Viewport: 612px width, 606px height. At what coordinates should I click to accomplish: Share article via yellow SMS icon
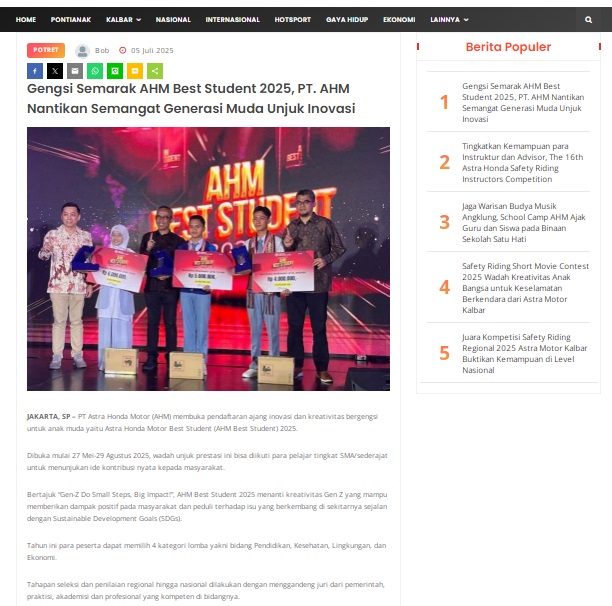tap(135, 71)
